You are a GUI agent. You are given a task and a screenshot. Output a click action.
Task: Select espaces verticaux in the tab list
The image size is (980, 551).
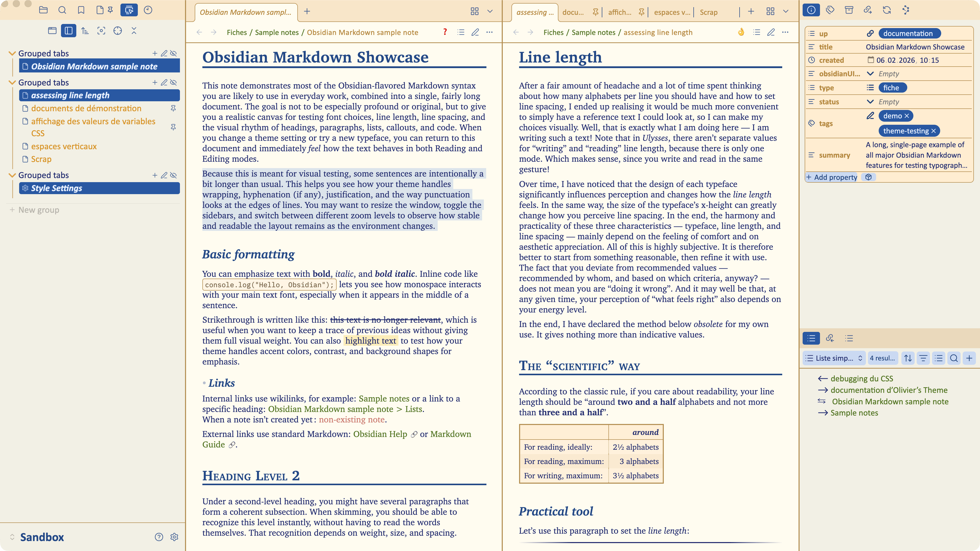(x=64, y=146)
